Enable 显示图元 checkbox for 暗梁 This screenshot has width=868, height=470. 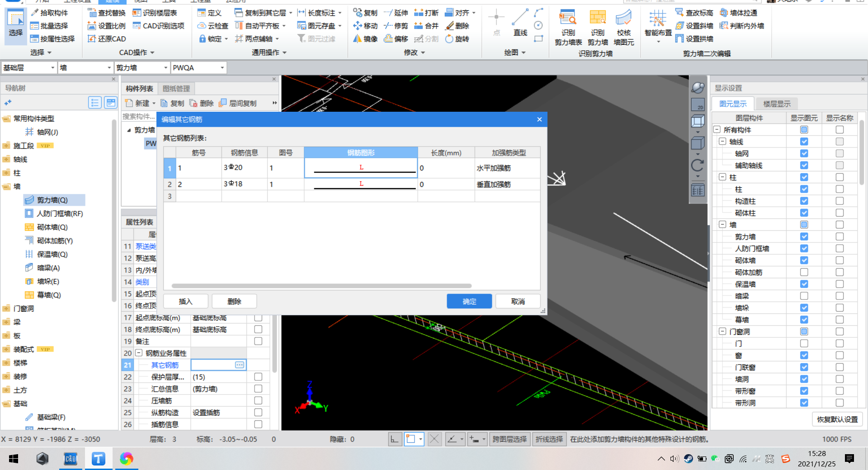point(804,296)
